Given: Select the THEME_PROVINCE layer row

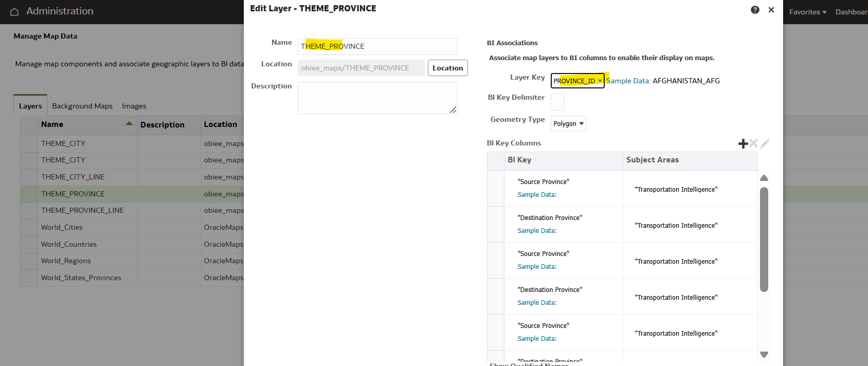Looking at the screenshot, I should tap(132, 194).
